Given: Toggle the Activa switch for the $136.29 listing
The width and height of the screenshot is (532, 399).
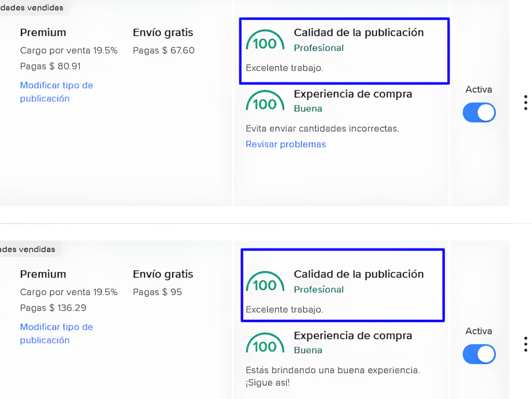Looking at the screenshot, I should point(479,354).
